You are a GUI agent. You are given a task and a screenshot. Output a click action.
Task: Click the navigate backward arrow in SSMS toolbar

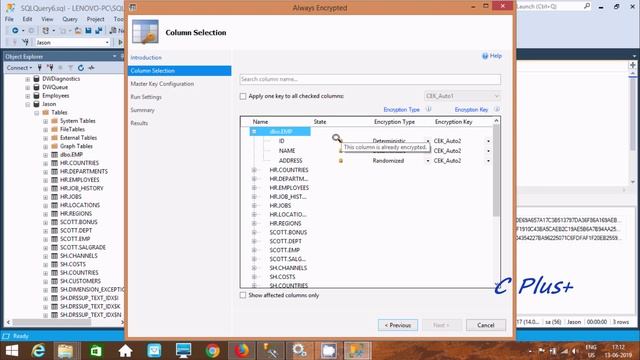pyautogui.click(x=15, y=31)
